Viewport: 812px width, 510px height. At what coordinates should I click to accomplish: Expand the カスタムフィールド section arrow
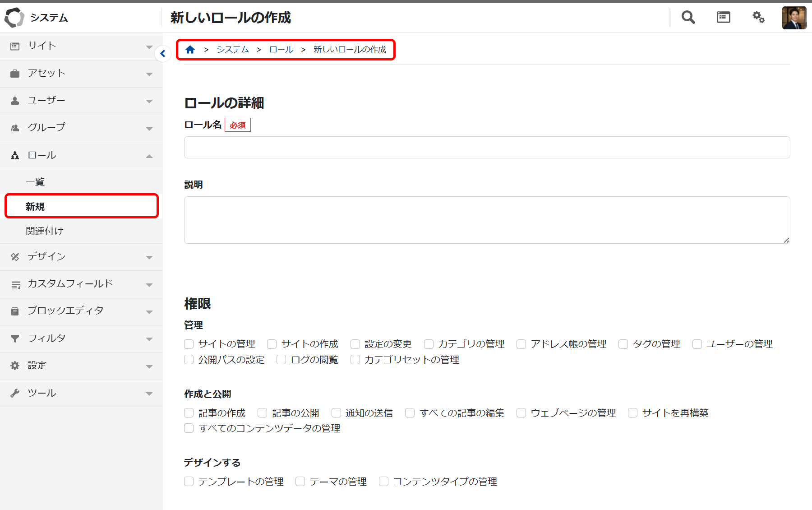pos(149,285)
